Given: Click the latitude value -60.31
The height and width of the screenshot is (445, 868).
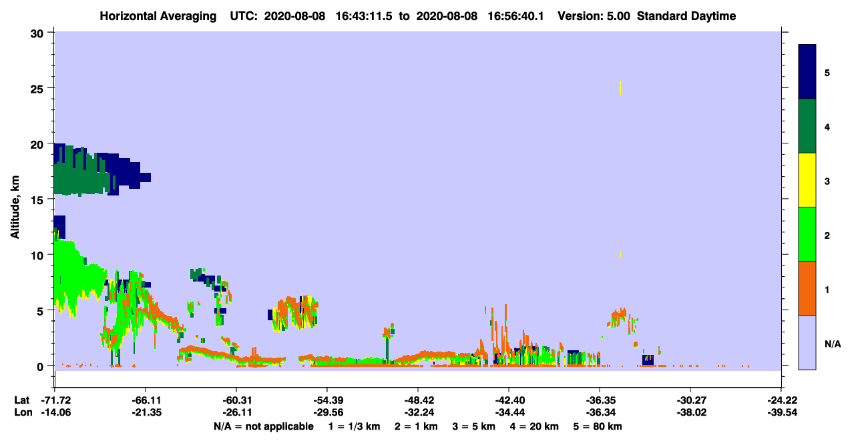Looking at the screenshot, I should (x=236, y=400).
